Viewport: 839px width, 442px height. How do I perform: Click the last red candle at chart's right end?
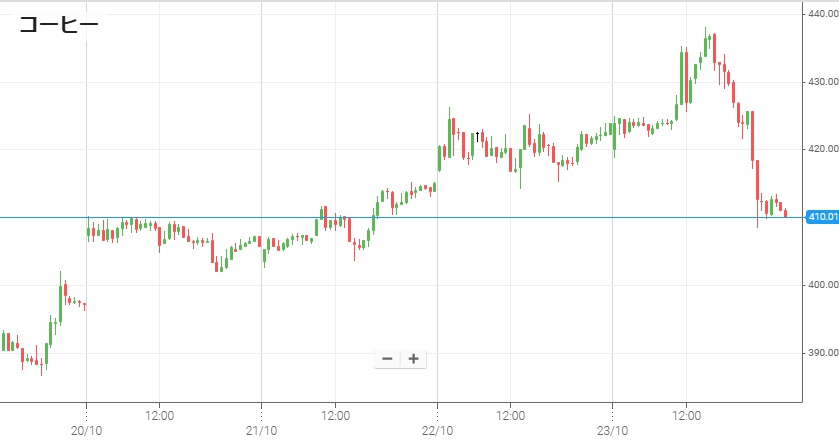coord(786,212)
